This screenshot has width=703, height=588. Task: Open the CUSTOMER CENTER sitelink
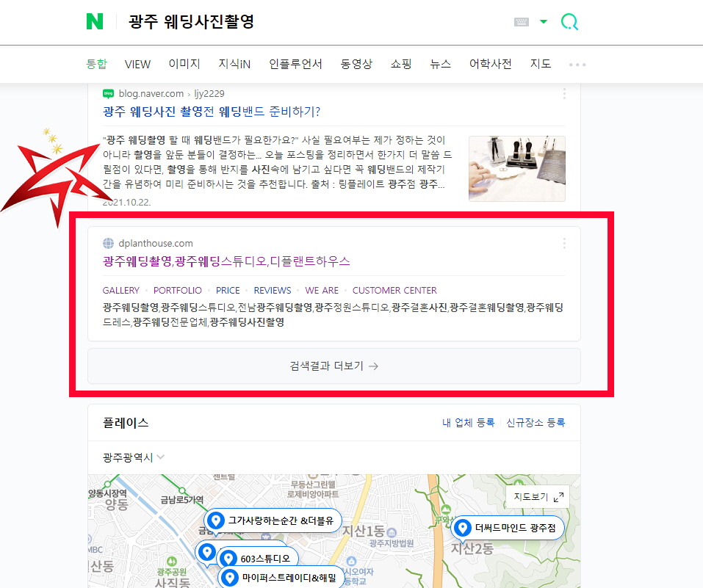pyautogui.click(x=394, y=291)
